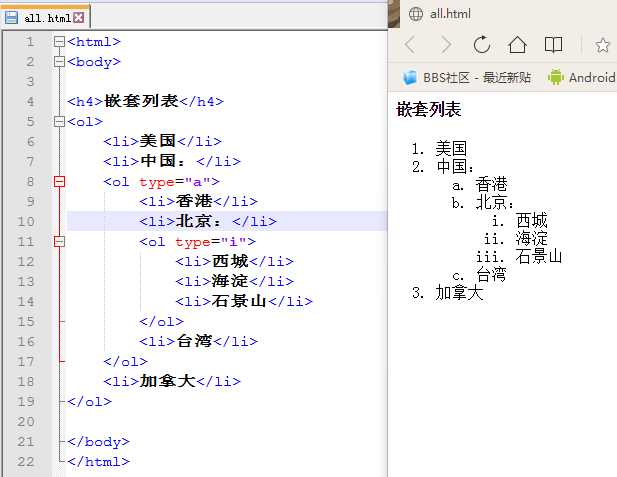
Task: Collapse the red fold marker on line 8
Action: 59,181
